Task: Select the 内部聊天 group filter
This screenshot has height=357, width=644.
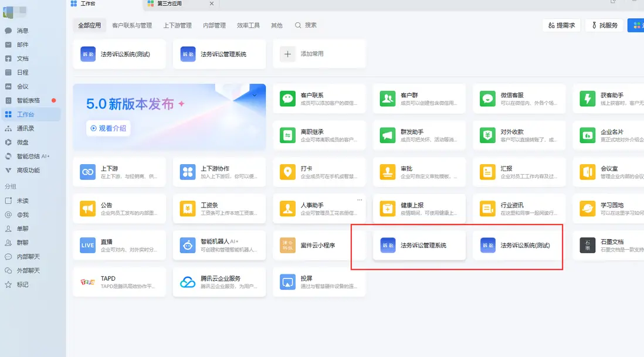Action: pos(28,257)
